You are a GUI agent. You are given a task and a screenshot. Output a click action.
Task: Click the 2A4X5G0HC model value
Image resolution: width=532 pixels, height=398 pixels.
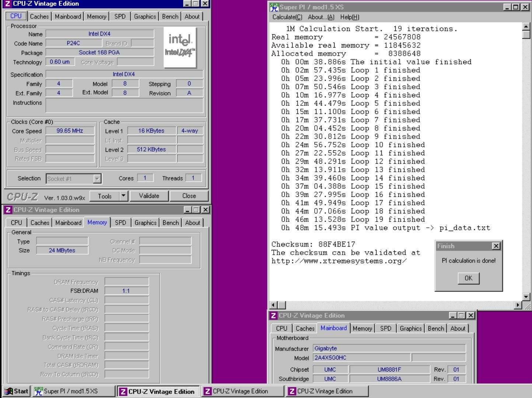point(361,357)
